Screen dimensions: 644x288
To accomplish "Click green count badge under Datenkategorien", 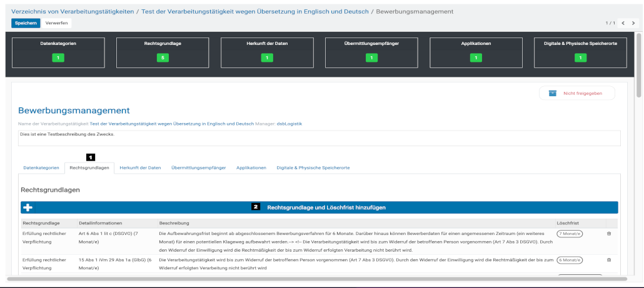I will click(x=58, y=58).
